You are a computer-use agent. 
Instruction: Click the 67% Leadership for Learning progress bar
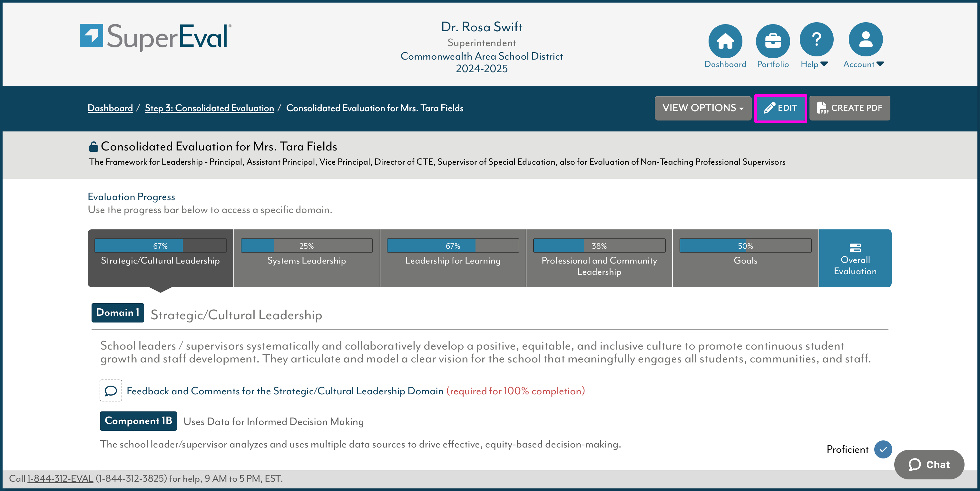(453, 246)
